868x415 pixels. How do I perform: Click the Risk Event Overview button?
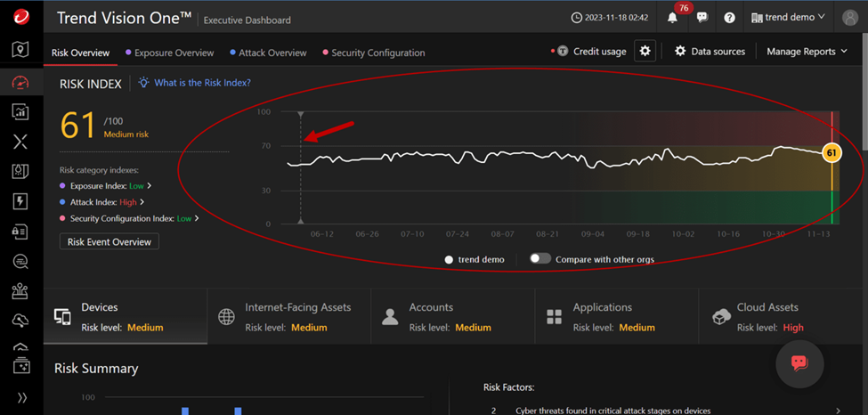(109, 241)
